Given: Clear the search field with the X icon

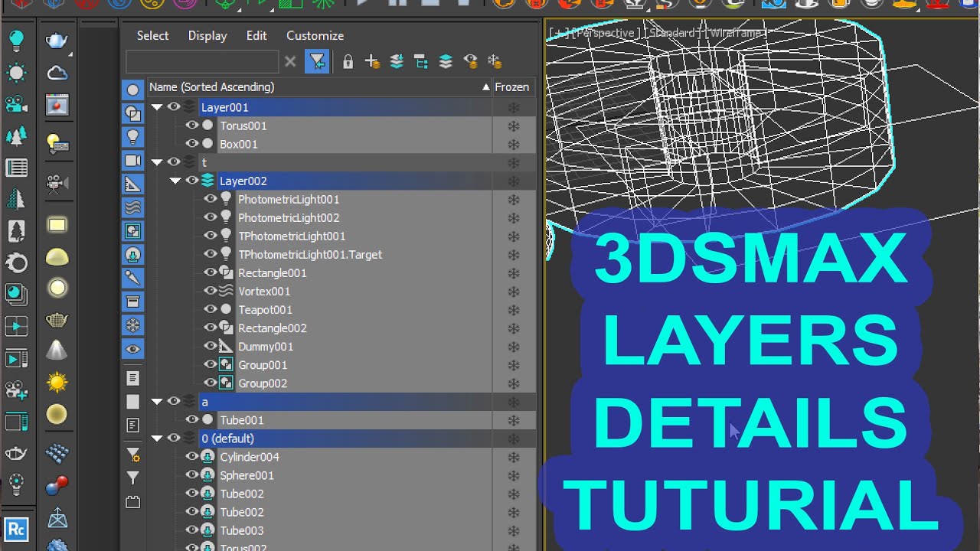Looking at the screenshot, I should click(x=290, y=61).
